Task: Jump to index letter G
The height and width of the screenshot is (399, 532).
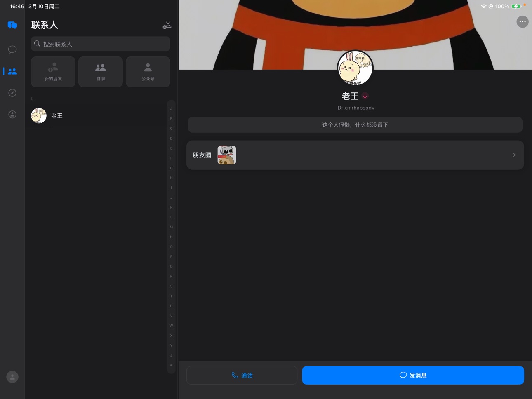Action: pos(171,168)
